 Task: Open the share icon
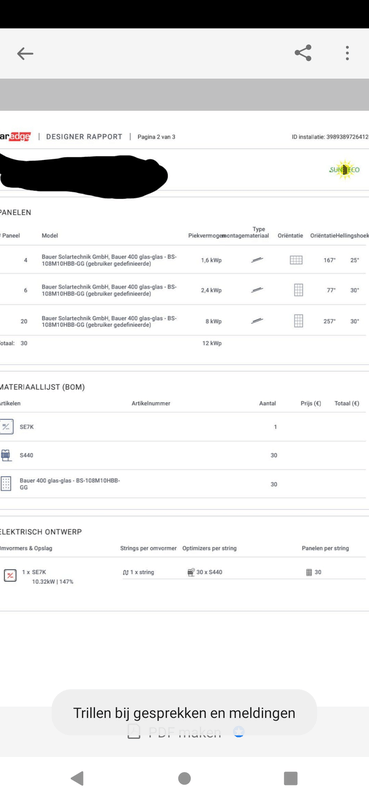[x=303, y=53]
